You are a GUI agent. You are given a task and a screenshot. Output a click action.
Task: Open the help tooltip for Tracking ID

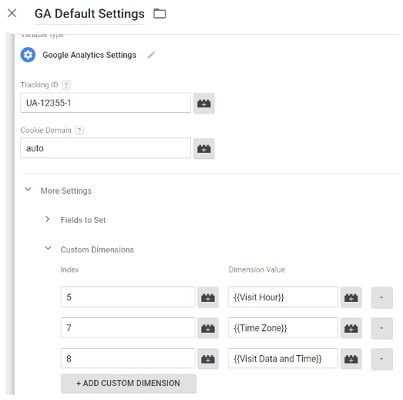pyautogui.click(x=66, y=85)
